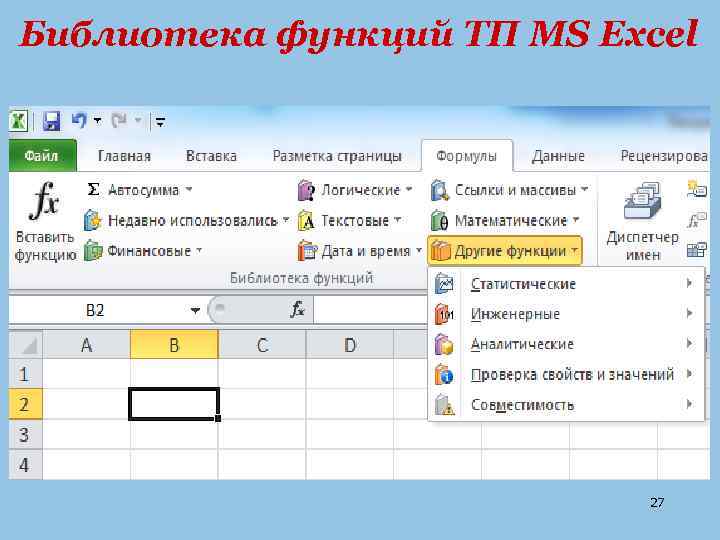Select column D header
Screen dimensions: 720x540
point(350,344)
